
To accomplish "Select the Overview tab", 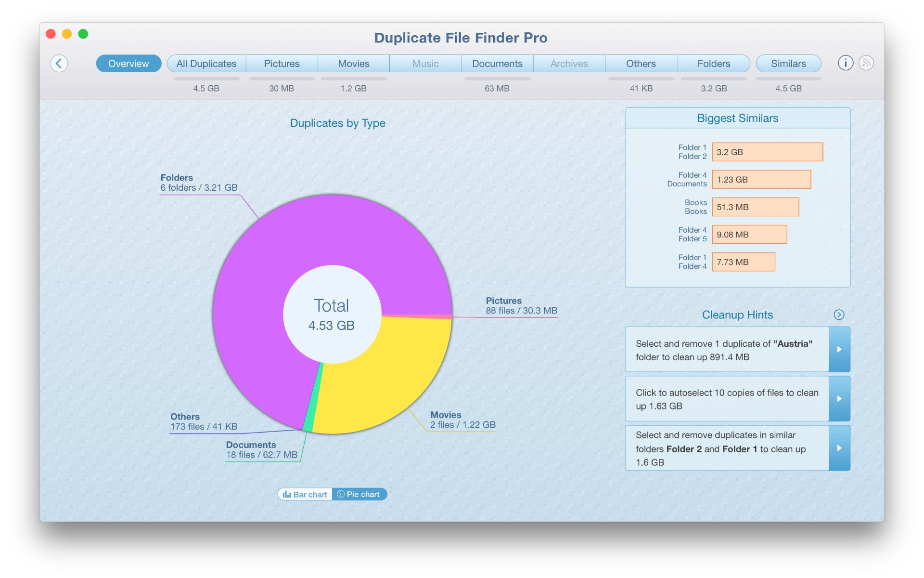I will pyautogui.click(x=128, y=64).
